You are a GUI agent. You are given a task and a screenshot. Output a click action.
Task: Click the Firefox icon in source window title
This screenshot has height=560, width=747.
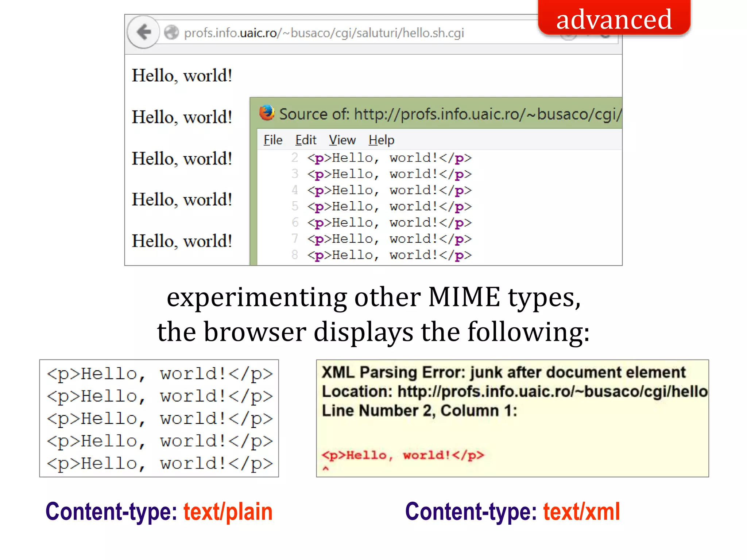pos(267,113)
